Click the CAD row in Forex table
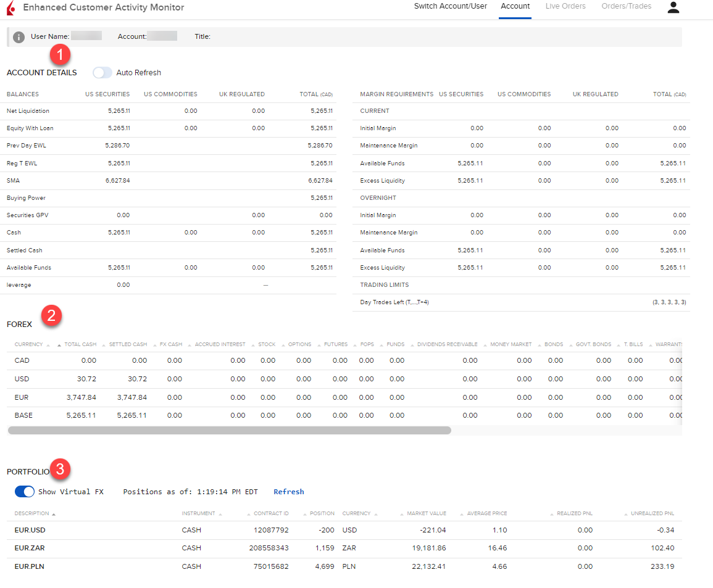Viewport: 713px width, 588px height. click(344, 361)
